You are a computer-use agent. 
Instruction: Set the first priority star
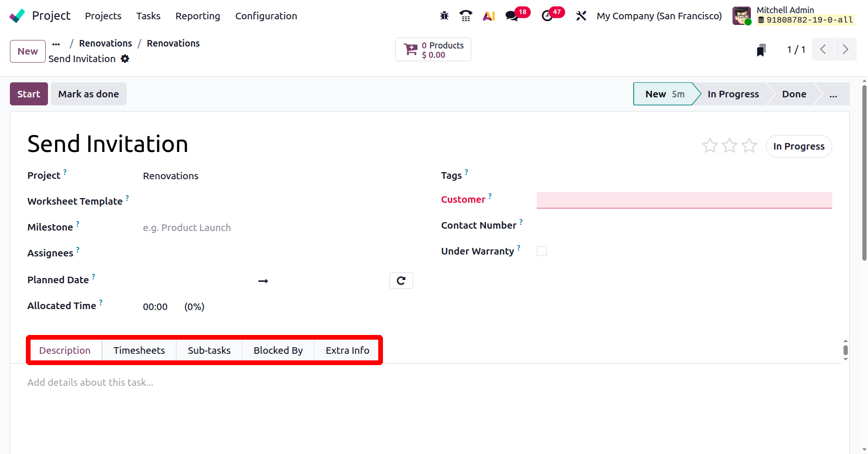click(x=709, y=146)
